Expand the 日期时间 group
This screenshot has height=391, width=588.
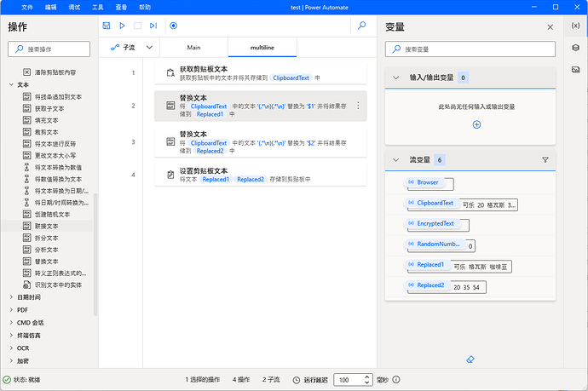(x=11, y=297)
